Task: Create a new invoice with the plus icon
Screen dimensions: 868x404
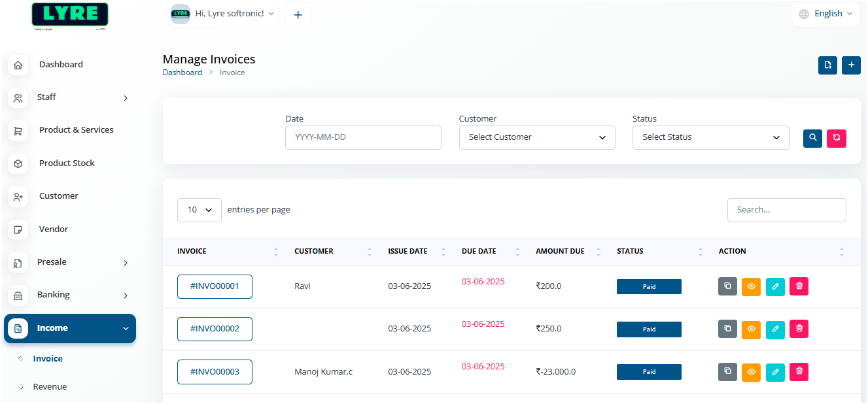Action: pos(851,65)
